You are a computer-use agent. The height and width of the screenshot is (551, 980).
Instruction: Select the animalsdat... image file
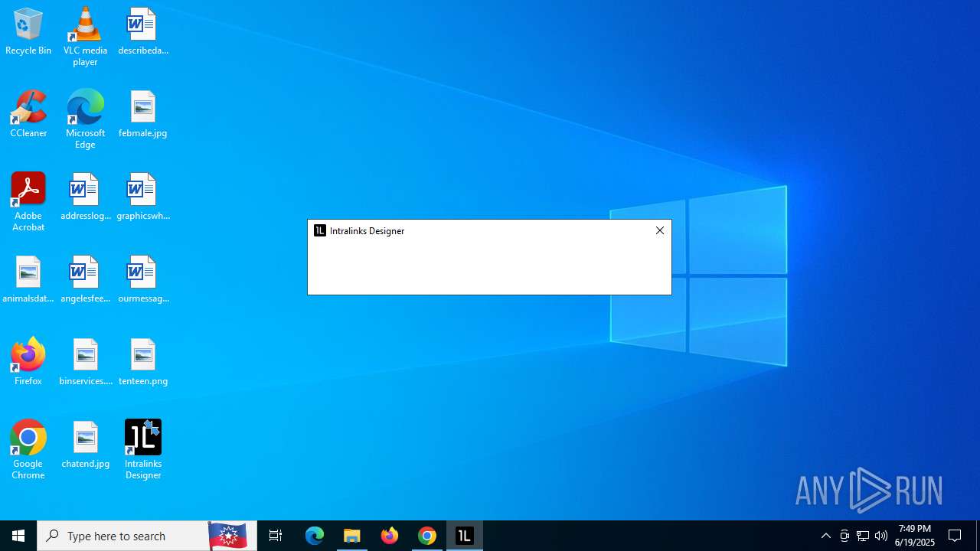28,279
